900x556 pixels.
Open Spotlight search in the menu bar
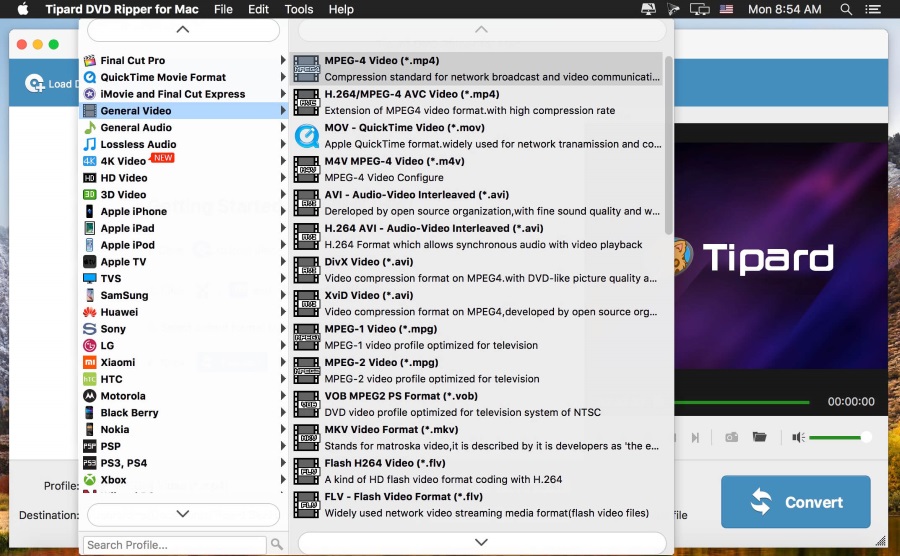(x=846, y=9)
